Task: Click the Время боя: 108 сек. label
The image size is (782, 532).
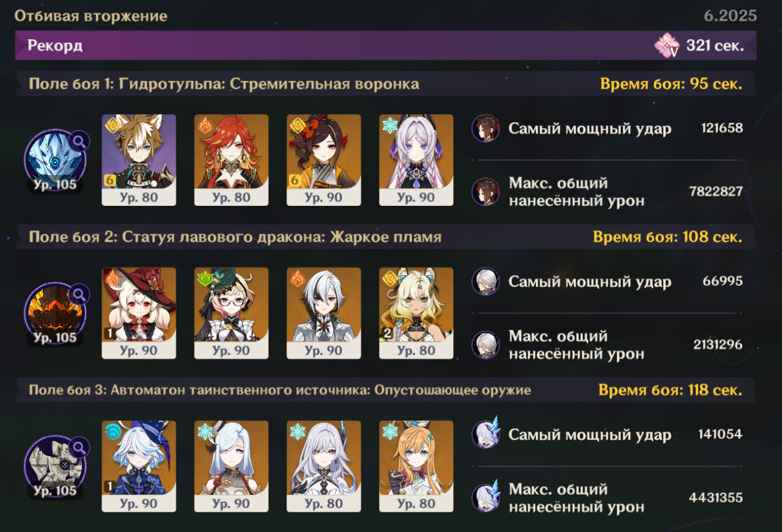Action: point(668,237)
